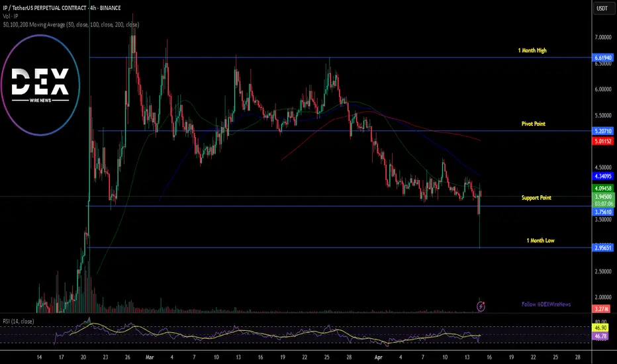Click the 5.50000 price axis label
The image size is (617, 364).
[603, 116]
